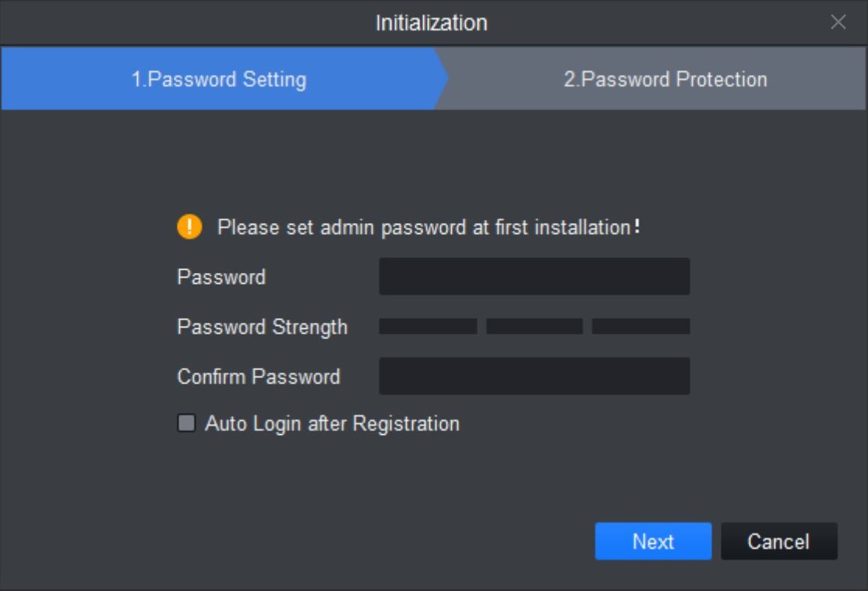Click the Password Strength label
Screen dimensions: 868x591
[263, 327]
